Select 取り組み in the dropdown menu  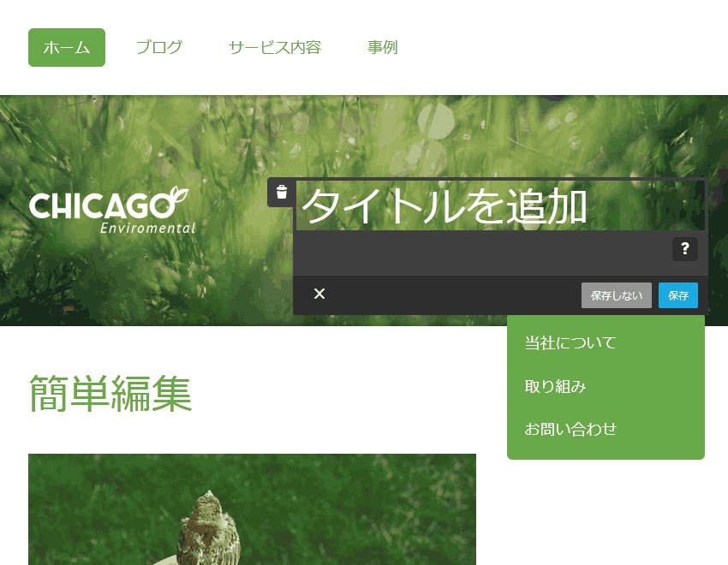coord(555,386)
